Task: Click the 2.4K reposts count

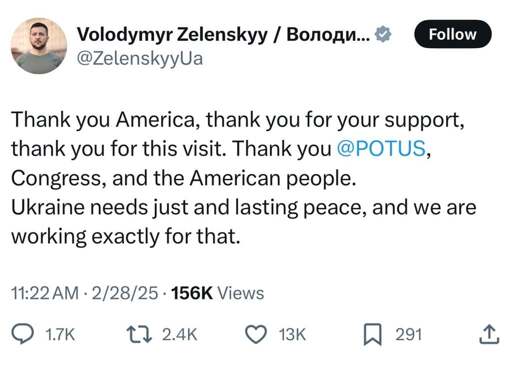Action: click(180, 334)
